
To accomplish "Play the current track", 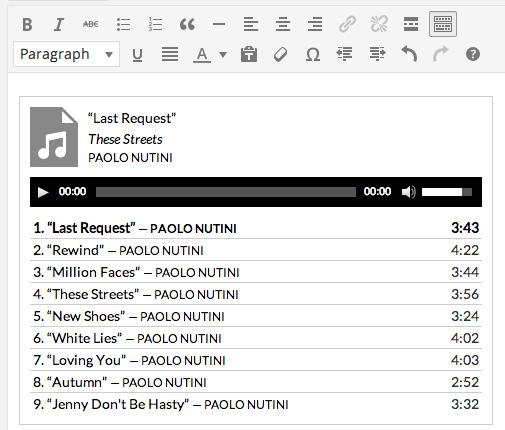I will (x=43, y=192).
